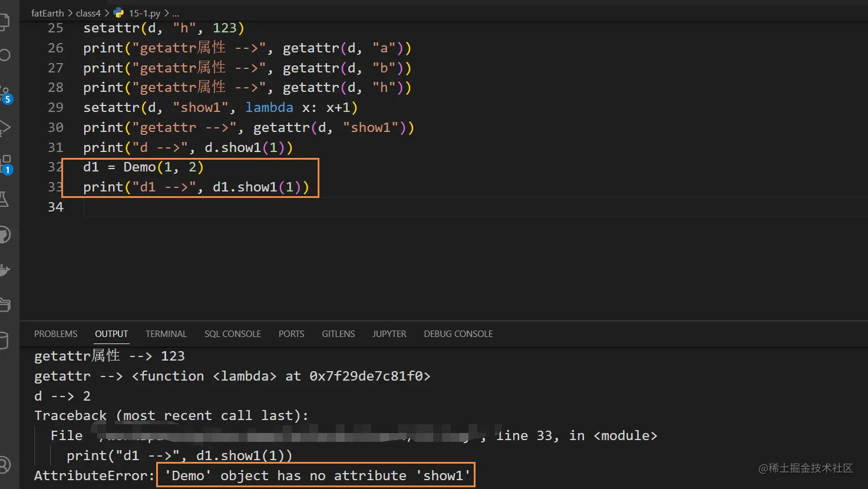Screen dimensions: 868x489
Task: Open the Explorer files view
Action: 5,22
